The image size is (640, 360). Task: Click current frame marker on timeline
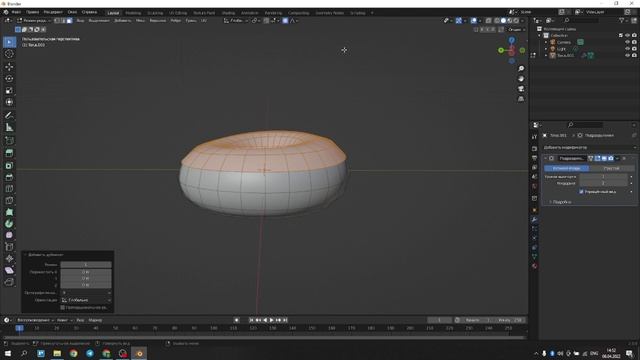point(19,328)
